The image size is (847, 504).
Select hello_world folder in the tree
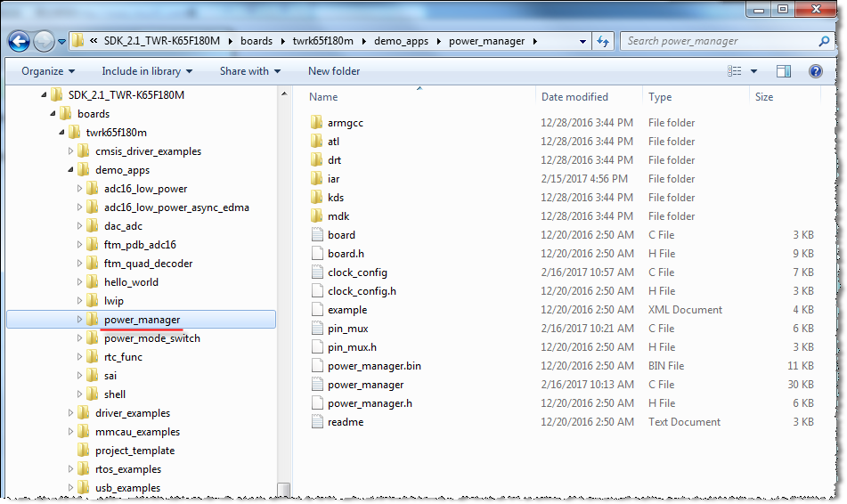click(131, 282)
